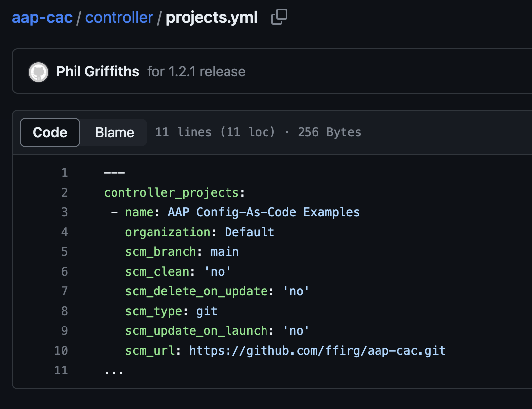Click the scm_update_on_launch key
This screenshot has width=532, height=409.
click(196, 330)
